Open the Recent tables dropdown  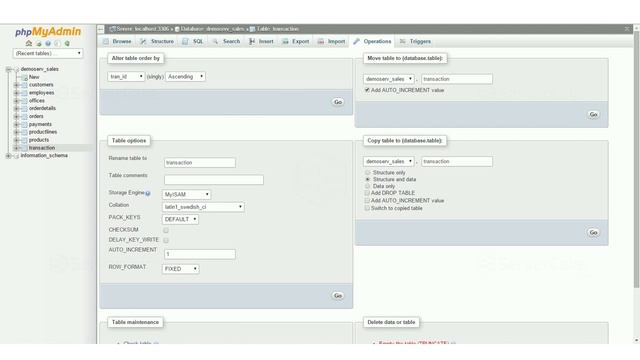pos(48,53)
